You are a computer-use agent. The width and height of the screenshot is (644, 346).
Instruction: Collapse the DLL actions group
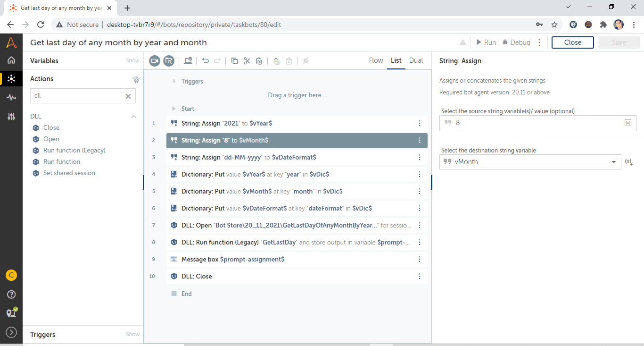tap(134, 117)
